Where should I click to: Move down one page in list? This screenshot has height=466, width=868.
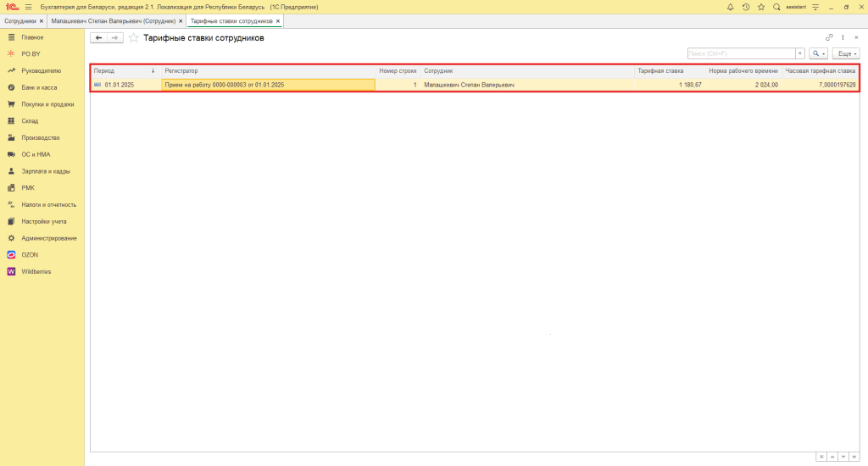click(843, 457)
